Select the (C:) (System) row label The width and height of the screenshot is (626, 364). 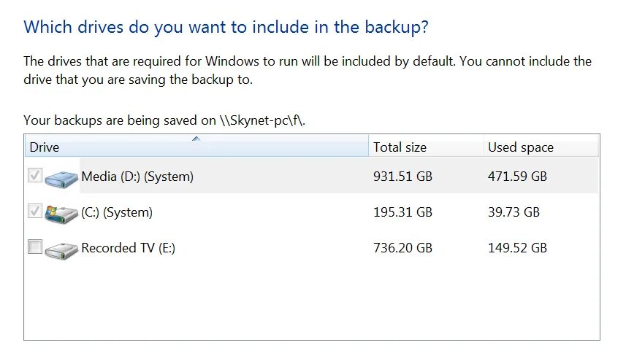click(x=117, y=212)
